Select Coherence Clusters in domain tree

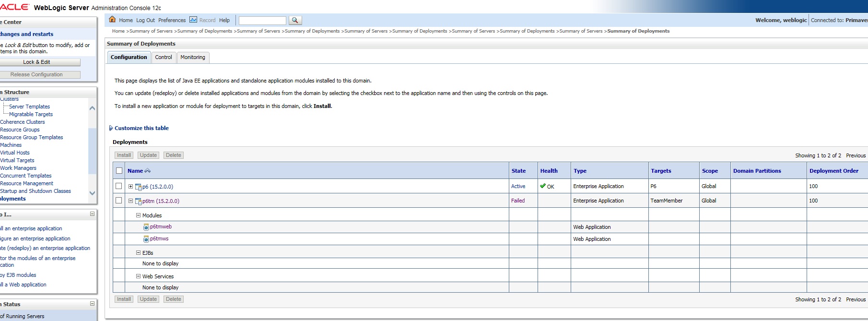tap(23, 122)
